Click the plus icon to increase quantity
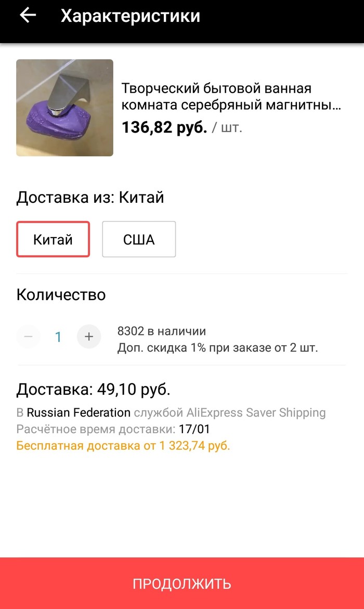 [89, 337]
